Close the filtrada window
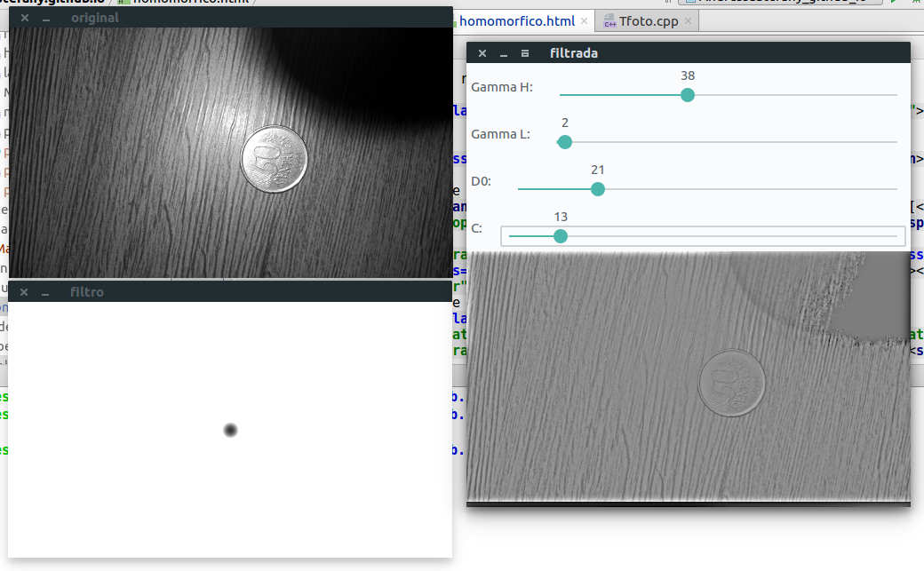 coord(482,53)
